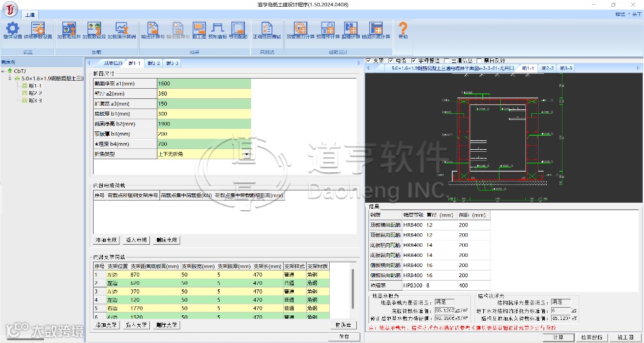Open 断2-2 tab in drawing panel
This screenshot has width=644, height=343.
(x=547, y=68)
